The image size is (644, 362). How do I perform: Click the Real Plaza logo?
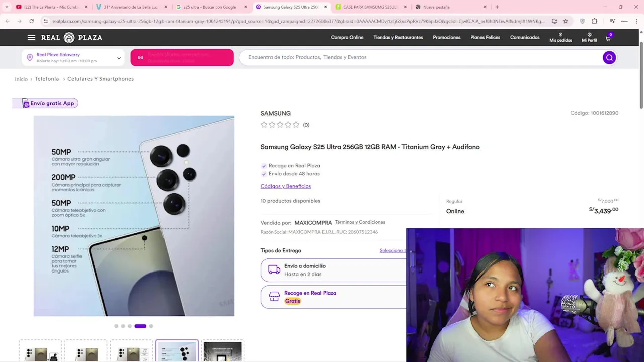coord(71,38)
